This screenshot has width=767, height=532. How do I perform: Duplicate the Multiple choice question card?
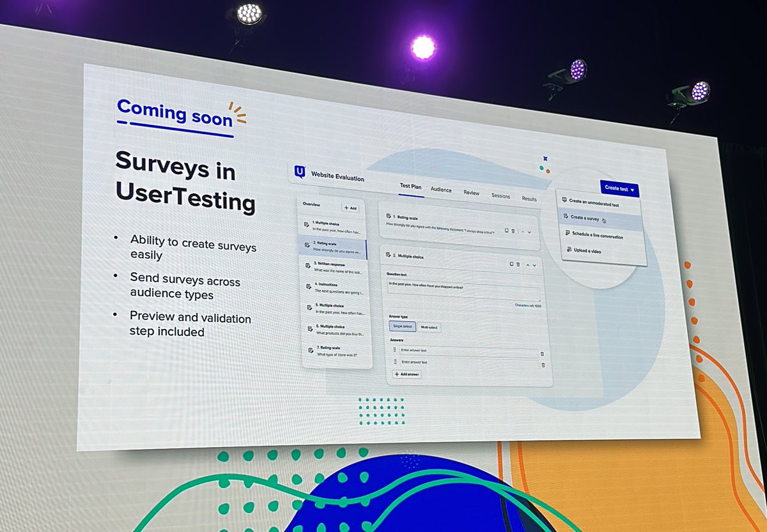pyautogui.click(x=511, y=264)
